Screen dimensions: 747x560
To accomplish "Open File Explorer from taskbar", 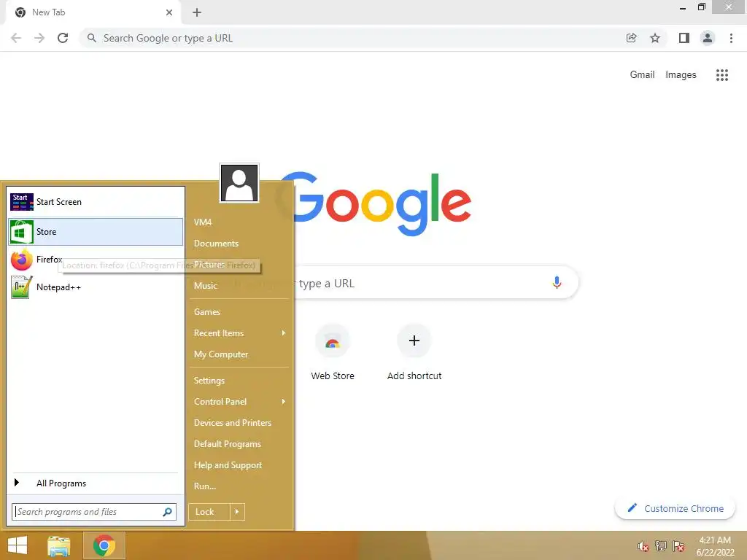I will [59, 545].
